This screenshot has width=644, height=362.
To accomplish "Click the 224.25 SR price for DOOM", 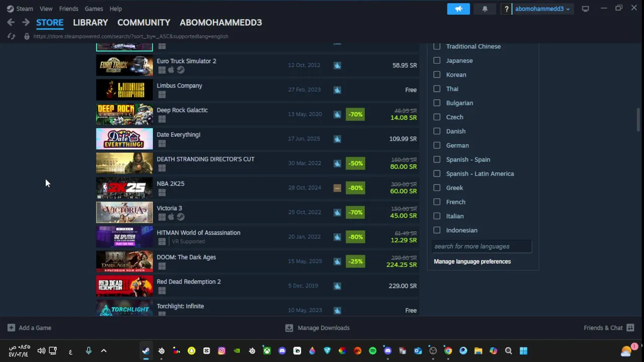I will point(401,264).
